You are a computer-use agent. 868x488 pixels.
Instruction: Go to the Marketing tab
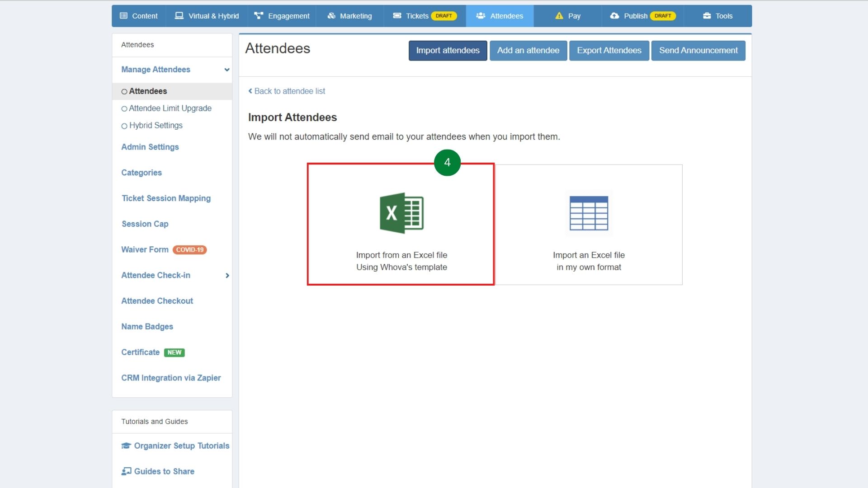(x=350, y=16)
